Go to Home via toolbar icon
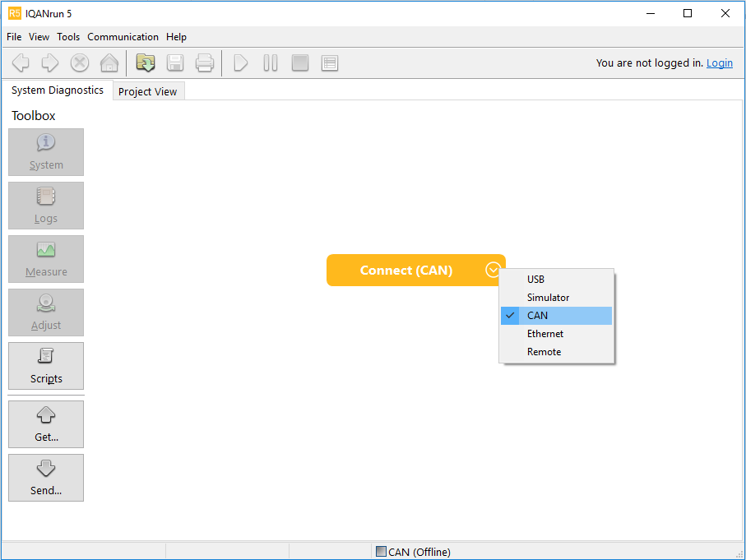This screenshot has width=746, height=560. click(109, 62)
